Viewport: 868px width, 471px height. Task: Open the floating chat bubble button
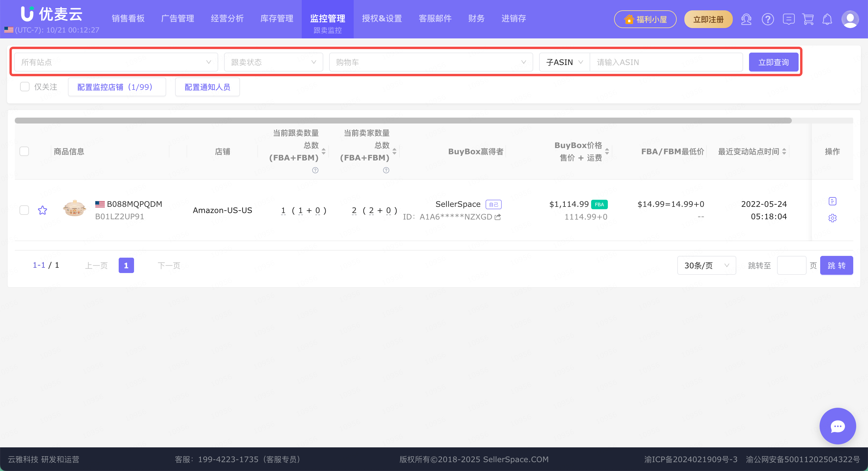tap(837, 426)
